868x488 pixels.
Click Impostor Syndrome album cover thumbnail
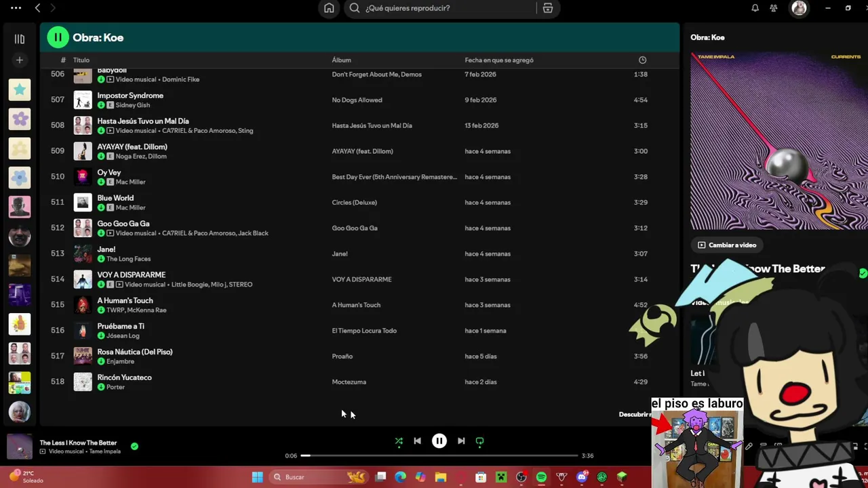tap(83, 100)
